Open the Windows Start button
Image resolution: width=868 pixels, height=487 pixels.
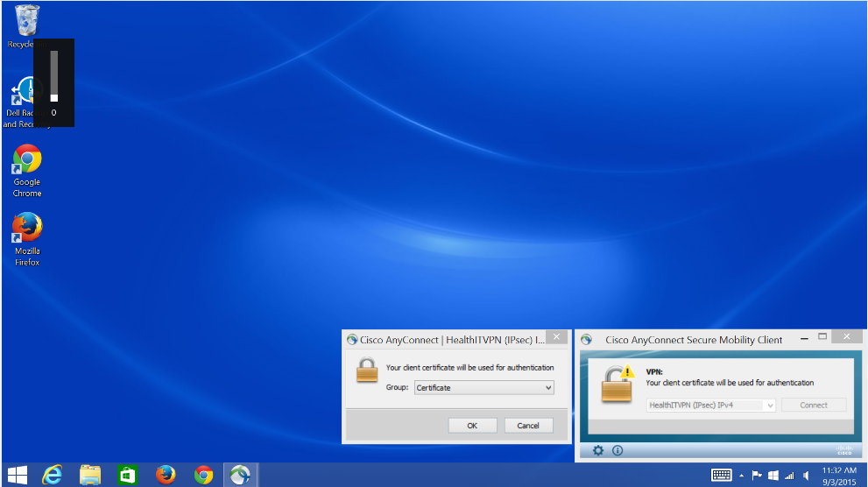tap(18, 475)
